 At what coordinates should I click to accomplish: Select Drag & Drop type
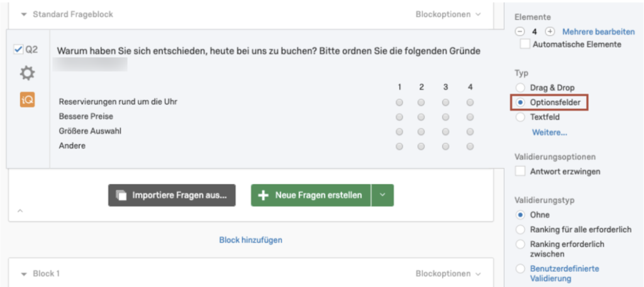coord(520,87)
